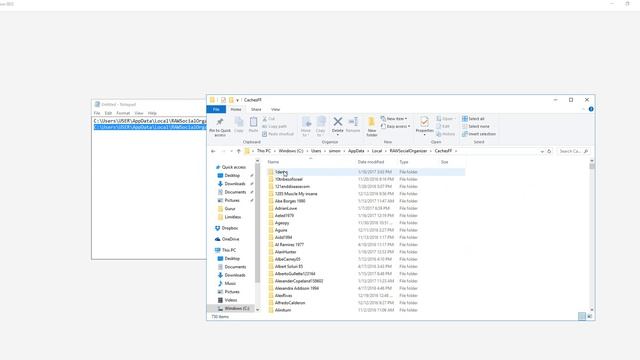This screenshot has height=360, width=640.
Task: Open the Properties dropdown arrow
Action: pyautogui.click(x=424, y=135)
